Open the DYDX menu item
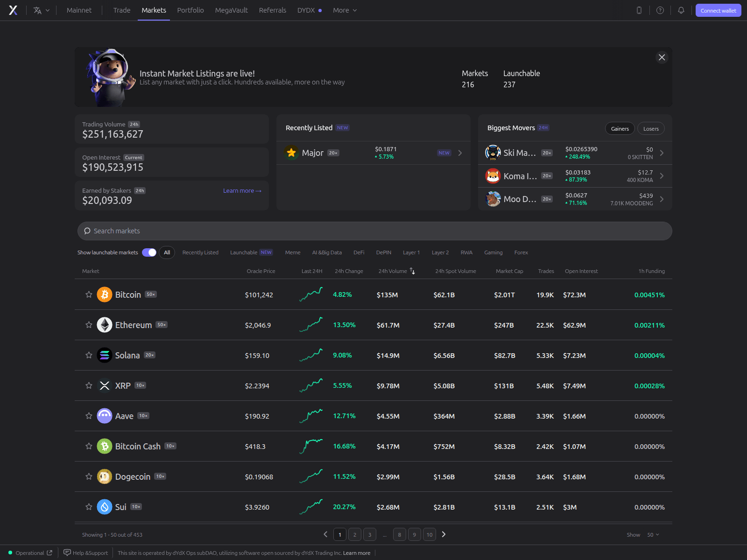747x560 pixels. click(309, 10)
